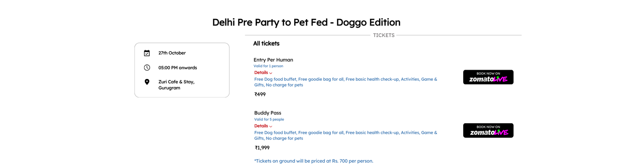644x168 pixels.
Task: Click the Delhi Pre Party event title
Action: [x=306, y=22]
